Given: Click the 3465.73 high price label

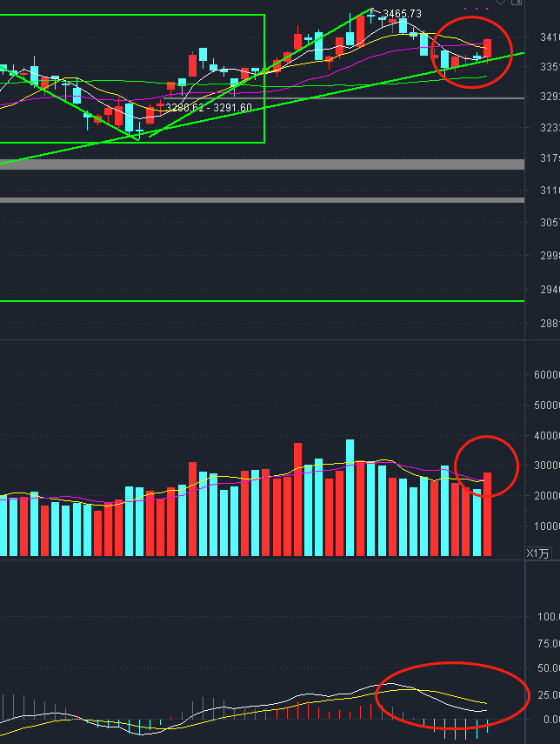Looking at the screenshot, I should [402, 13].
